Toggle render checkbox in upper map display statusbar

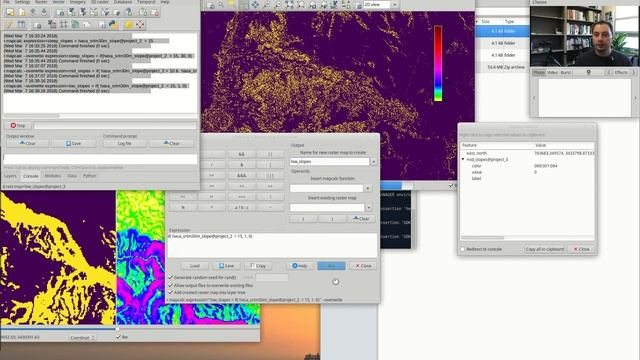coord(451,185)
